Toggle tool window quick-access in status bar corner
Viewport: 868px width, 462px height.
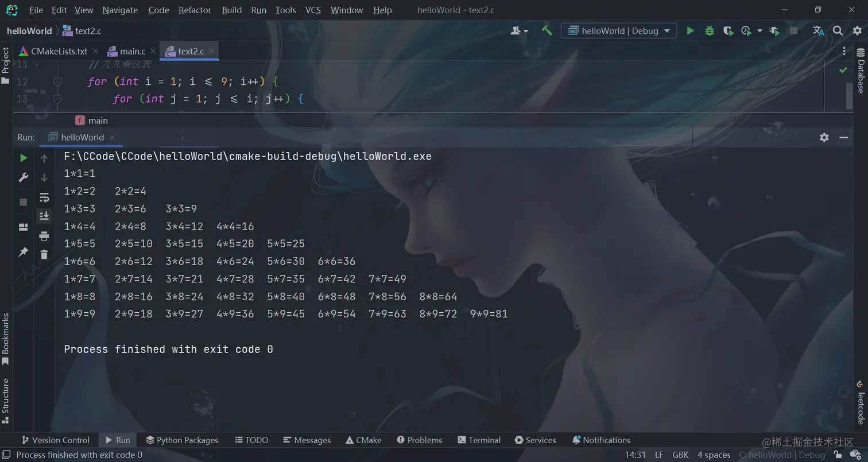click(6, 455)
